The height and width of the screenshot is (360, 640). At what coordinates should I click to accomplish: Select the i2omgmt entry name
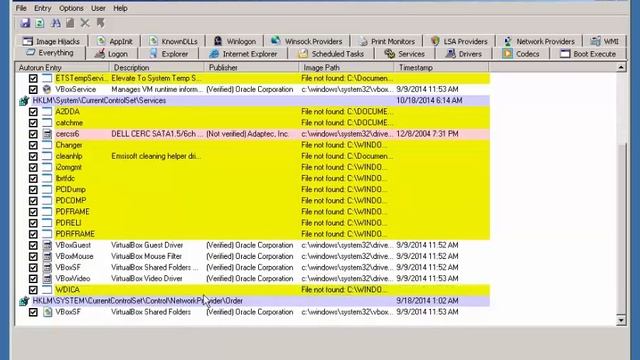69,167
